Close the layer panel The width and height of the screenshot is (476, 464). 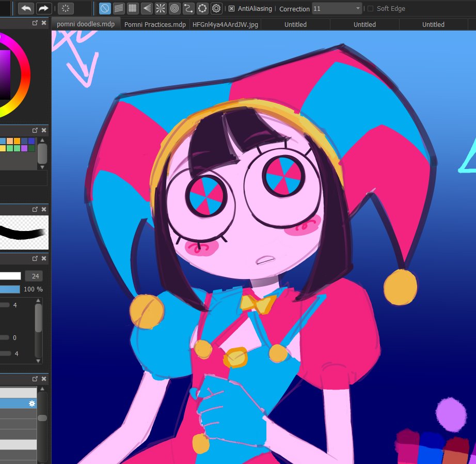pyautogui.click(x=44, y=379)
